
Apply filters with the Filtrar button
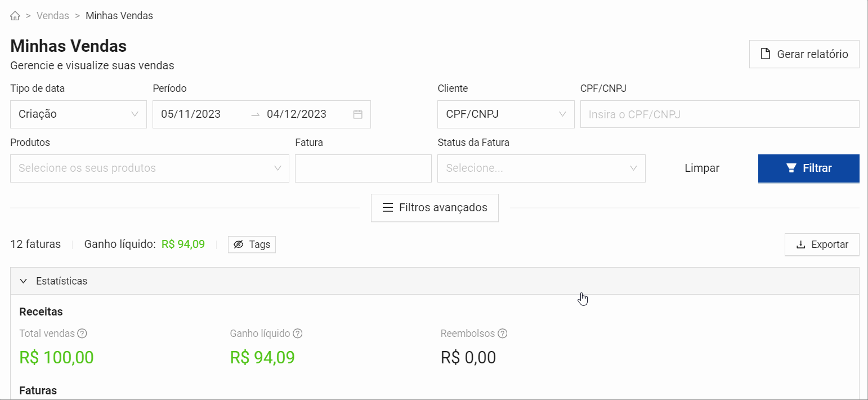808,168
